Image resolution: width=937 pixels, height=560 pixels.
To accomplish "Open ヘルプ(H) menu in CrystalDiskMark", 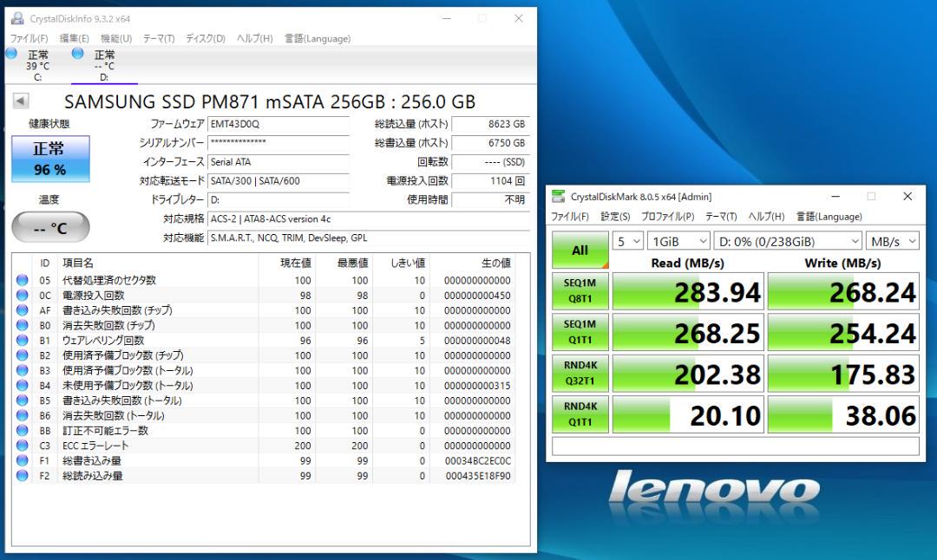I will [766, 217].
